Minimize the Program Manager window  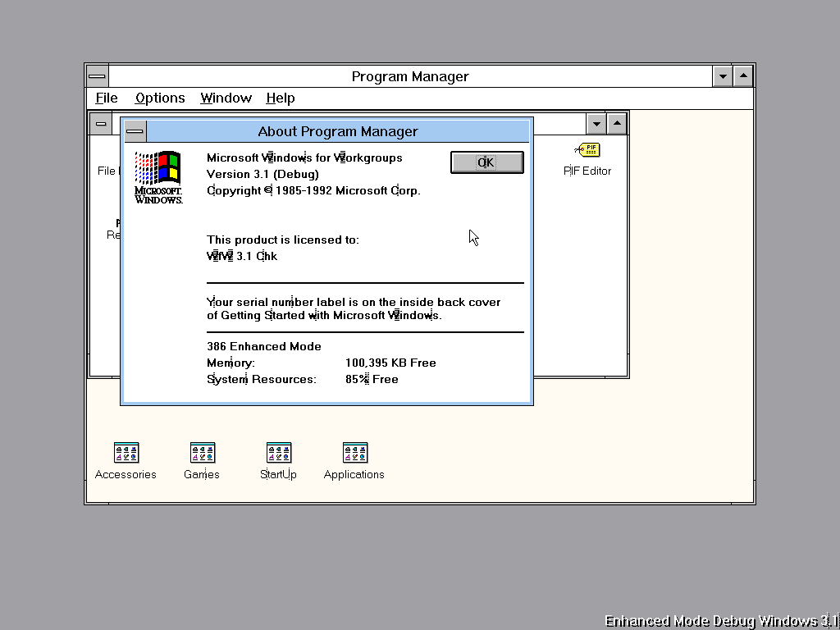click(723, 76)
